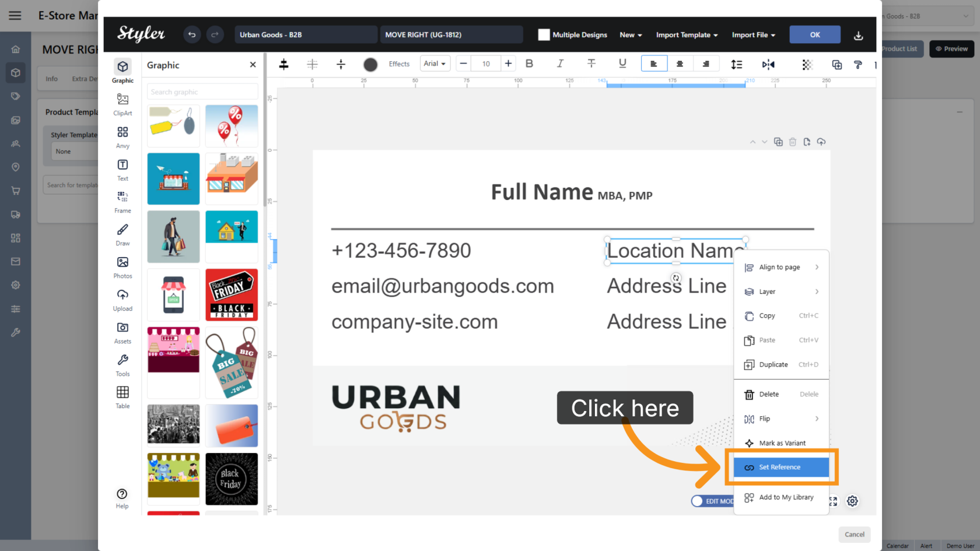980x551 pixels.
Task: Select the Full Name text on canvas
Action: pyautogui.click(x=542, y=192)
